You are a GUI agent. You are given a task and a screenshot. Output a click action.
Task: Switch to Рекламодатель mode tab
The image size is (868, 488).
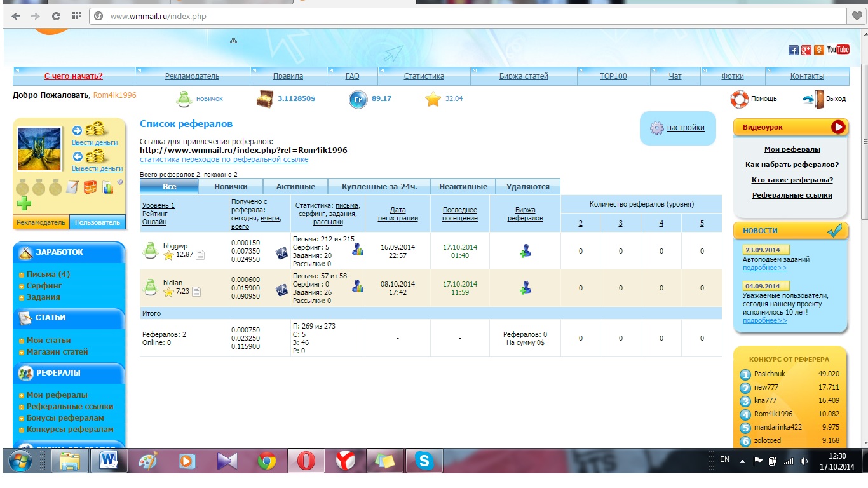(x=41, y=222)
